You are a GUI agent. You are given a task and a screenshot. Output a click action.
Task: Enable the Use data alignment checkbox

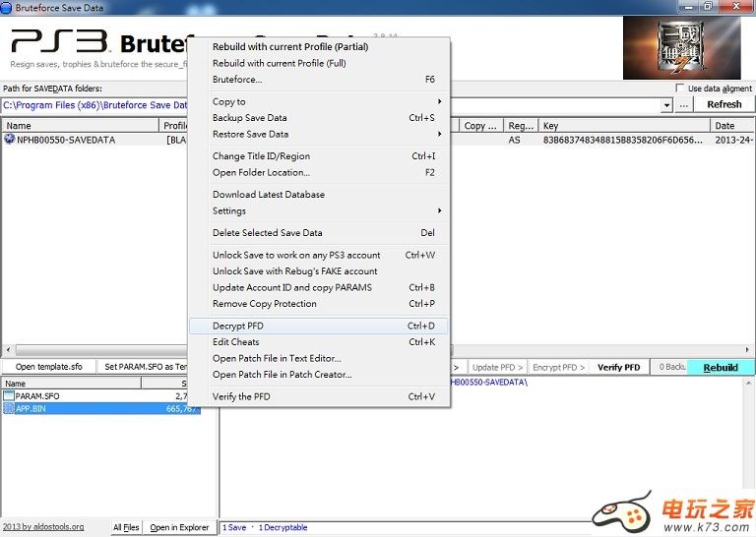point(680,89)
